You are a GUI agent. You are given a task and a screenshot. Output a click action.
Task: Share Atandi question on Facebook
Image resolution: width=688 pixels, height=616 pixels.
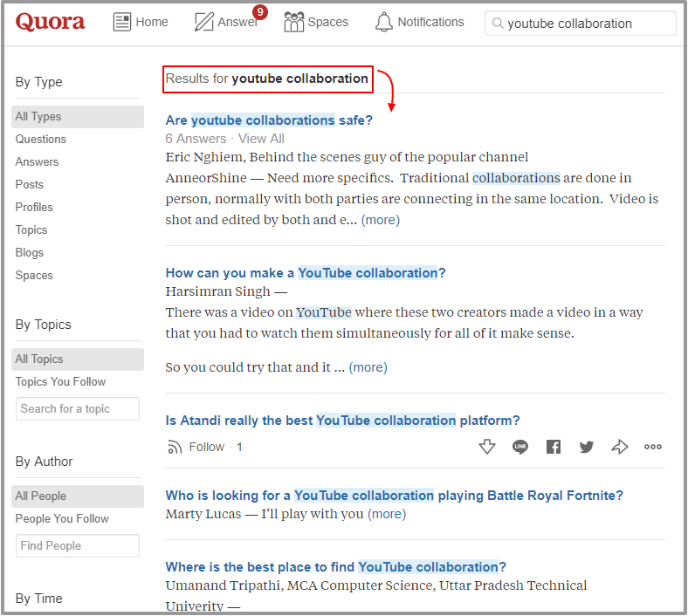click(x=554, y=447)
